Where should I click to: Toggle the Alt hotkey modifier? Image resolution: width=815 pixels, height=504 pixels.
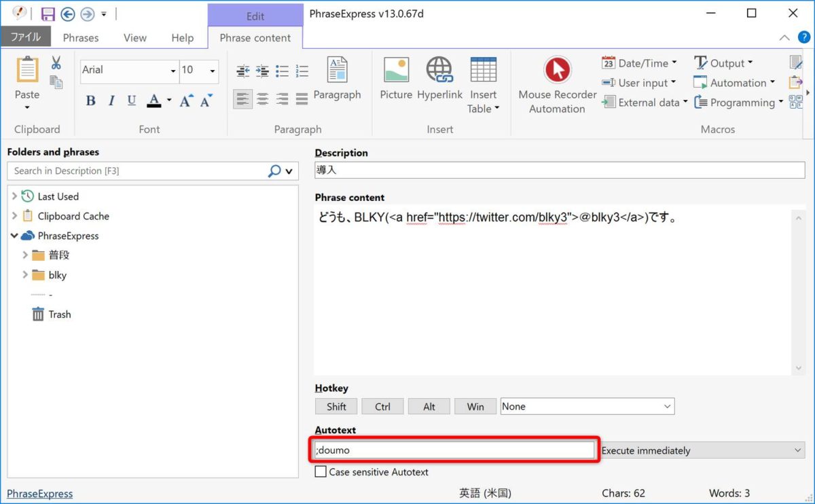429,406
